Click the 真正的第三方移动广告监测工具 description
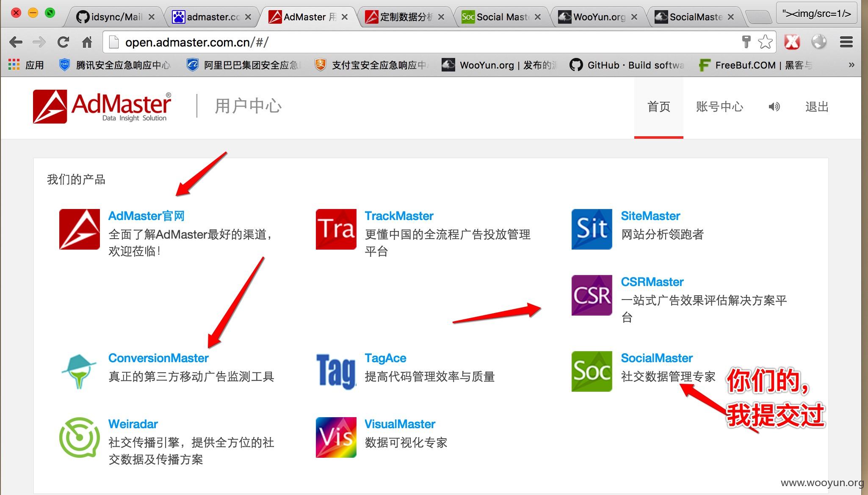This screenshot has width=868, height=495. click(191, 377)
